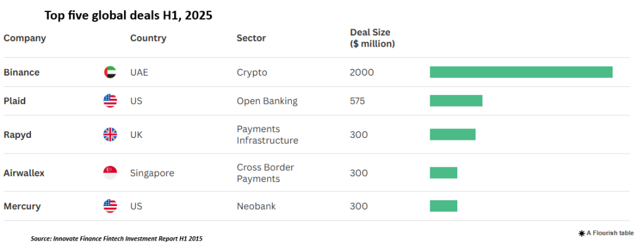The width and height of the screenshot is (644, 250).
Task: Click the Airwallex green deal bar
Action: [443, 173]
